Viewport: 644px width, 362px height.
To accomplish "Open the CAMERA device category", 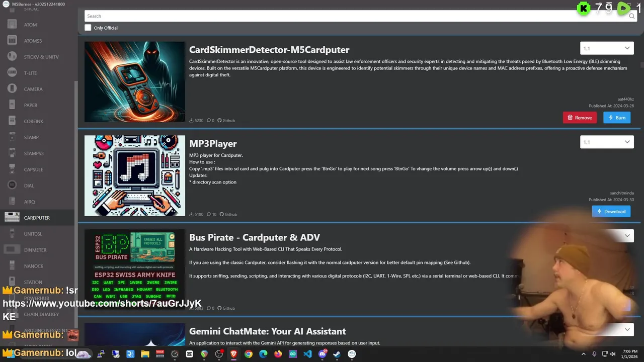I will point(37,89).
